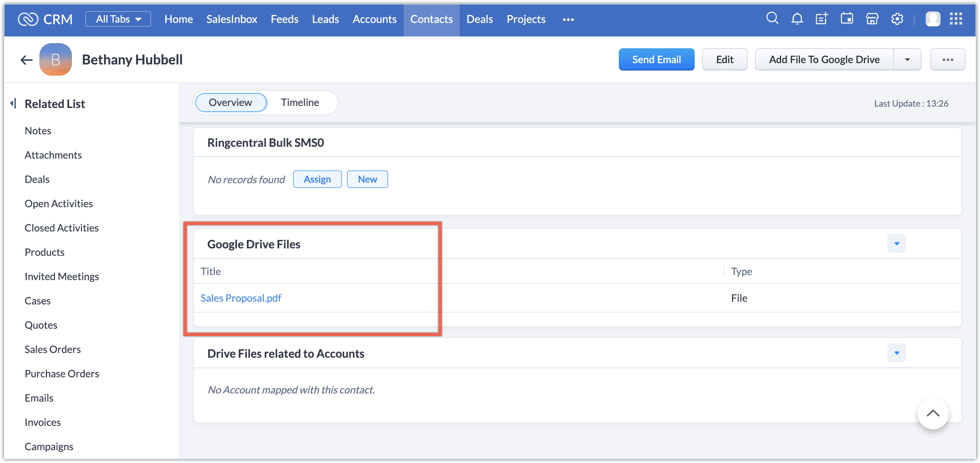Expand Add File To Google Drive arrow

click(907, 60)
